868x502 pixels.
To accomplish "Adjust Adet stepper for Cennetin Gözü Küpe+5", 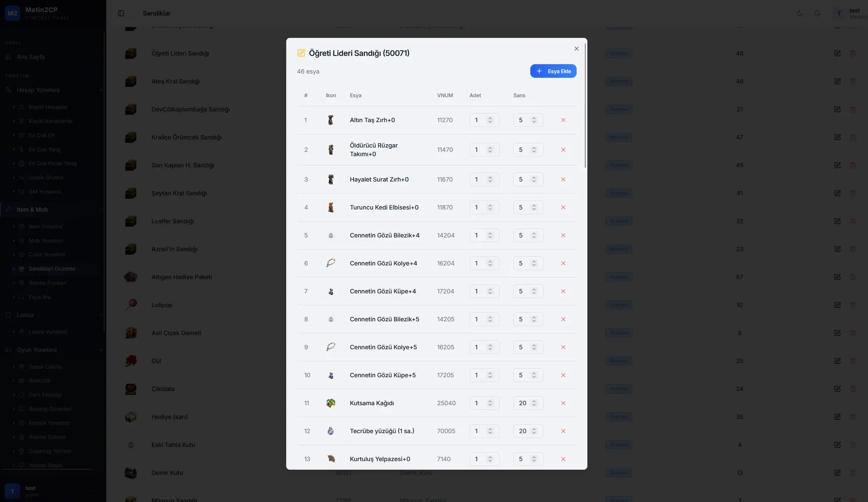I will click(490, 375).
